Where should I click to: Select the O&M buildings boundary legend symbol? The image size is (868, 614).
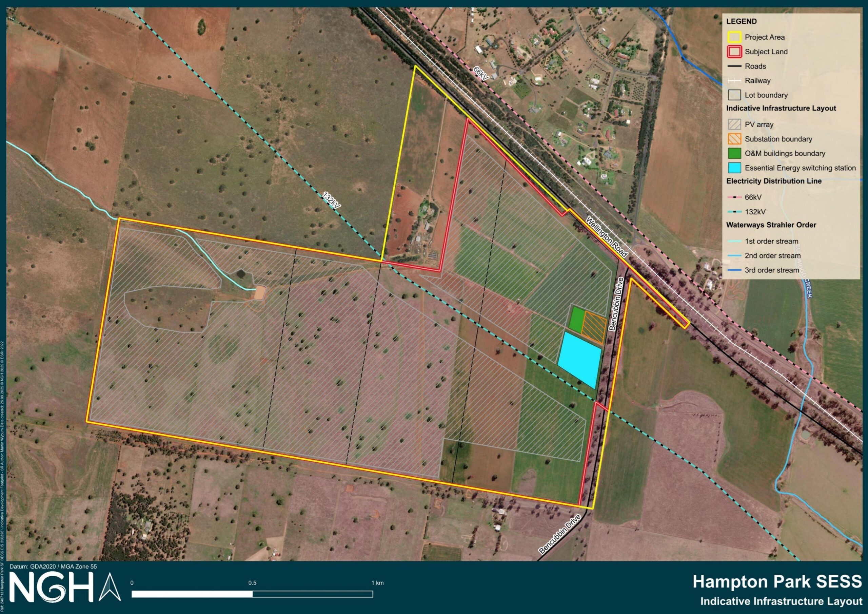pyautogui.click(x=734, y=153)
